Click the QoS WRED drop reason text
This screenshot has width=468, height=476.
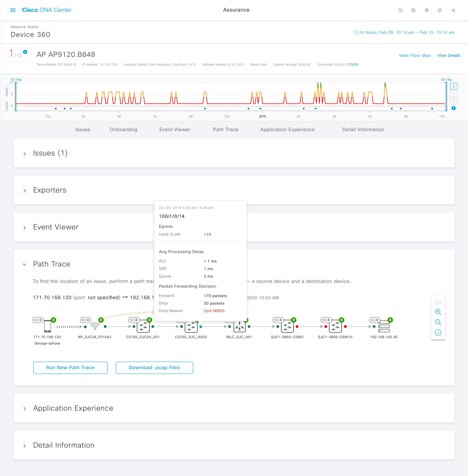point(214,311)
